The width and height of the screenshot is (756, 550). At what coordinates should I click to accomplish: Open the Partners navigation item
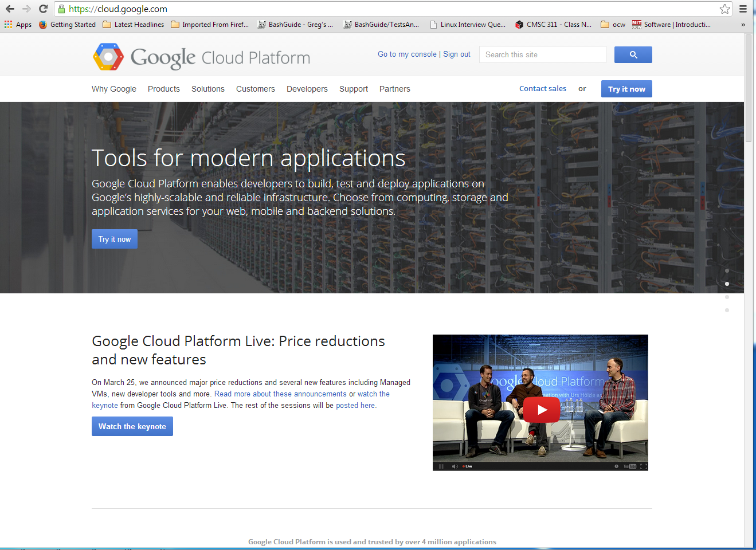[395, 89]
